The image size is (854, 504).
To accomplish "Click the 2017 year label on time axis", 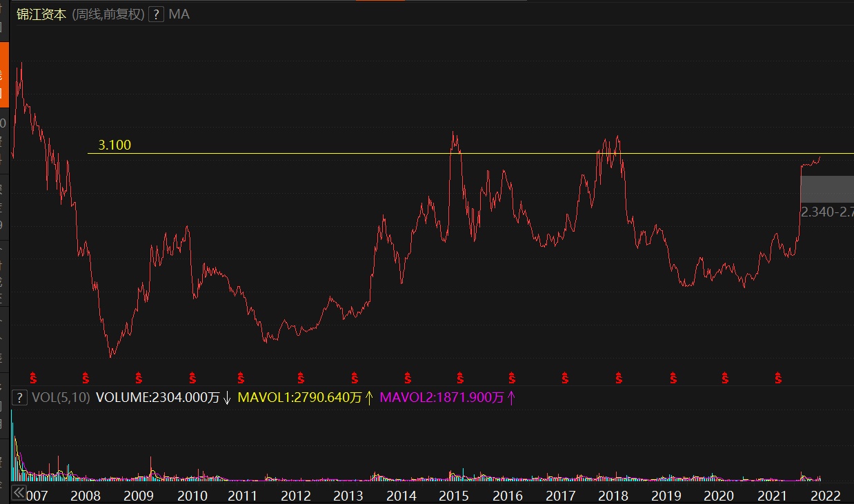I will 560,495.
